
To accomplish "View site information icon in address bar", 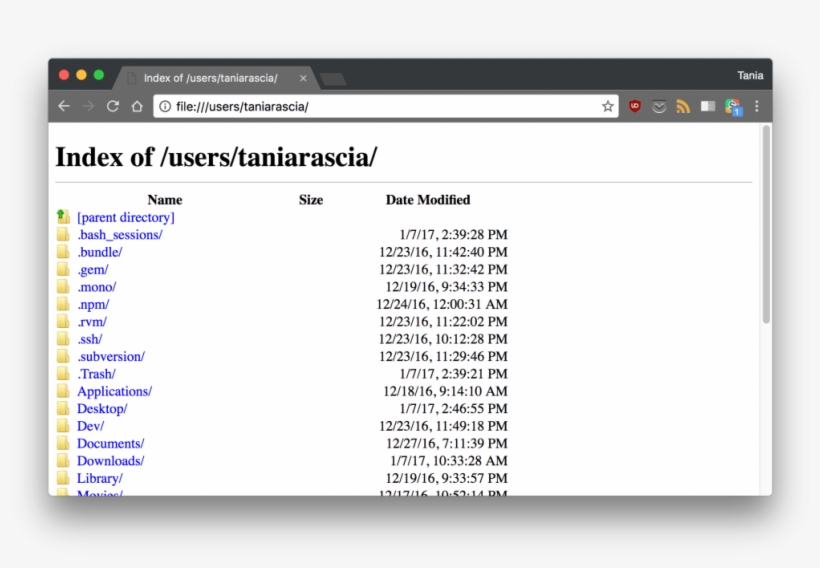I will 165,106.
